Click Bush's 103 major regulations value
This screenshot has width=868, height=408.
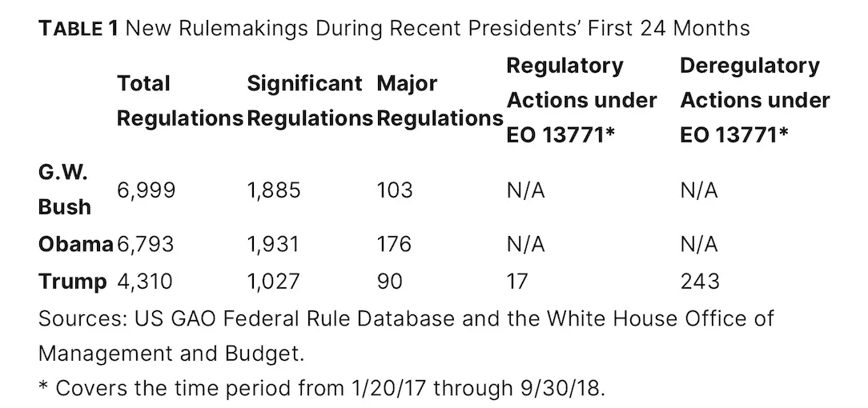pyautogui.click(x=395, y=190)
